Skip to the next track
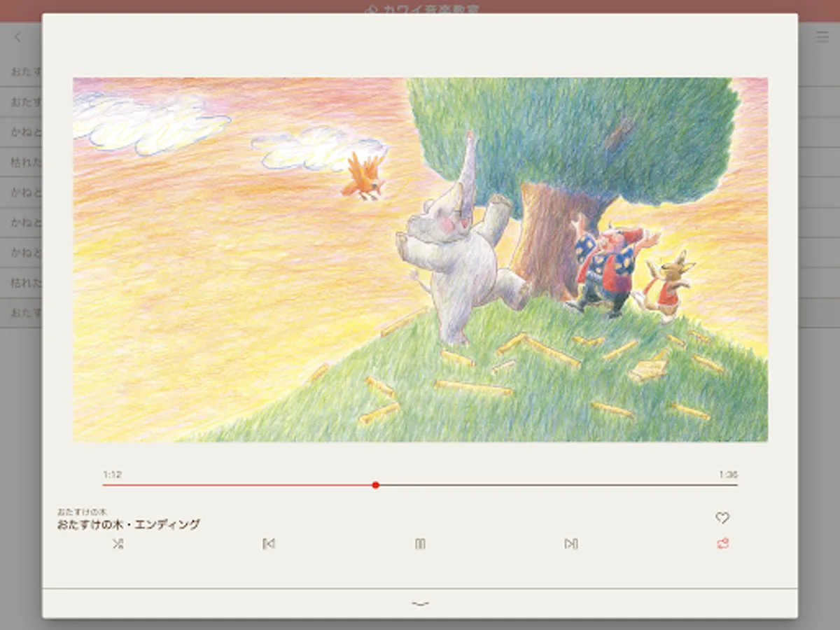This screenshot has width=840, height=630. (x=571, y=543)
